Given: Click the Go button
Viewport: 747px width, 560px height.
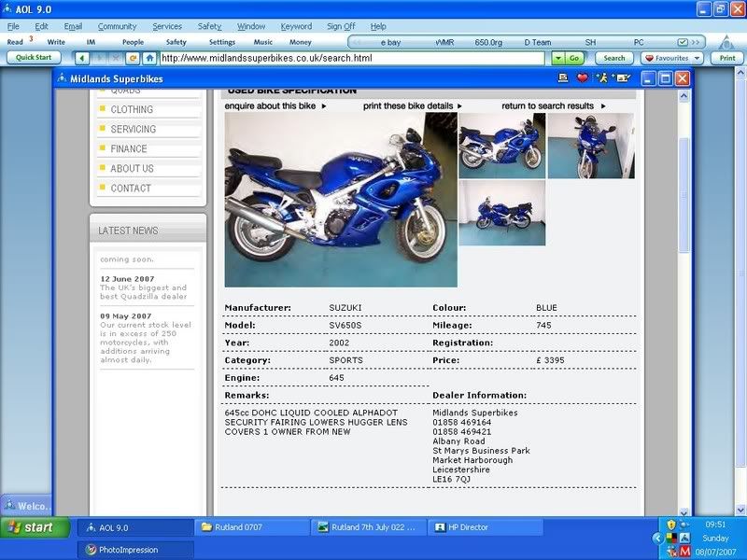Looking at the screenshot, I should (x=574, y=58).
